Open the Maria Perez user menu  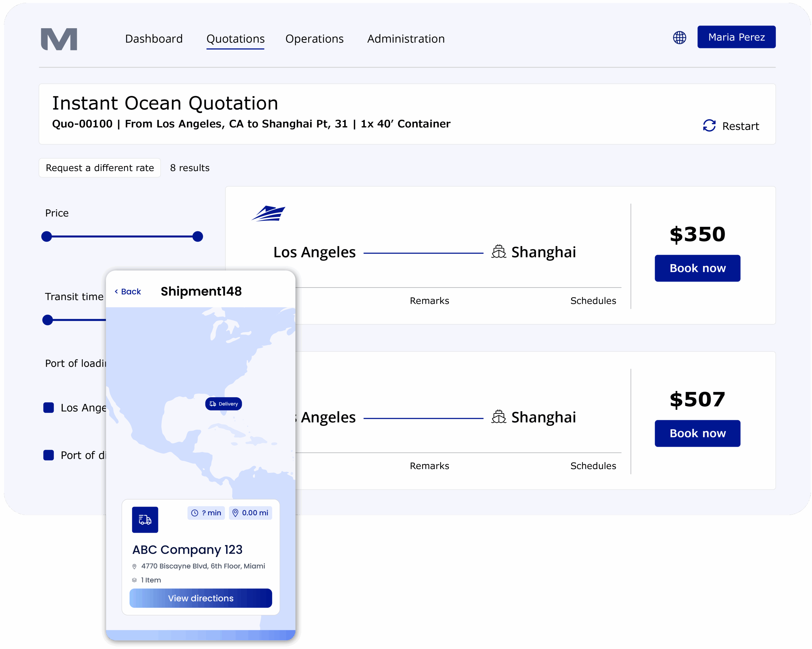coord(736,37)
